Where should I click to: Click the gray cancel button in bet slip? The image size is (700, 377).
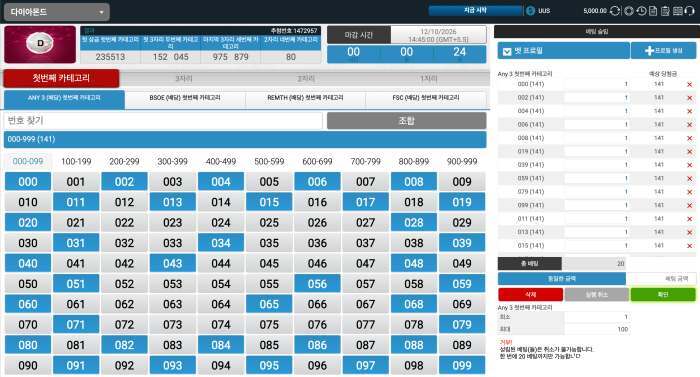coord(596,295)
